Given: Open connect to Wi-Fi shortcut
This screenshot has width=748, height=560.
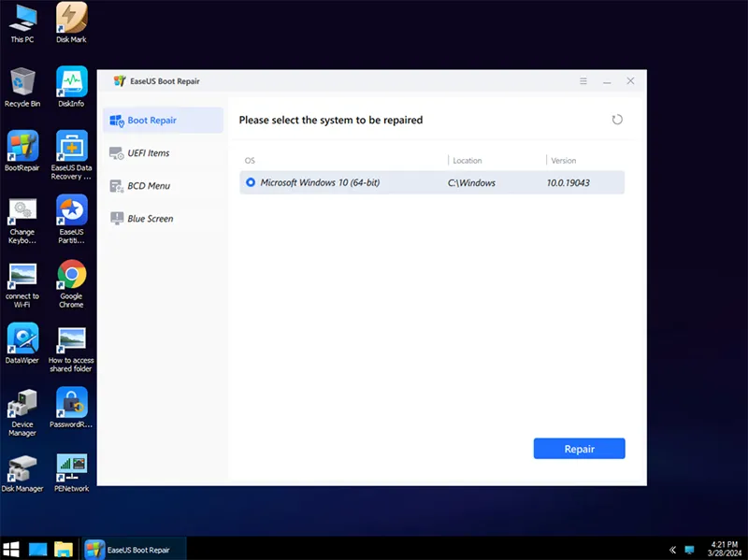Looking at the screenshot, I should pyautogui.click(x=22, y=284).
